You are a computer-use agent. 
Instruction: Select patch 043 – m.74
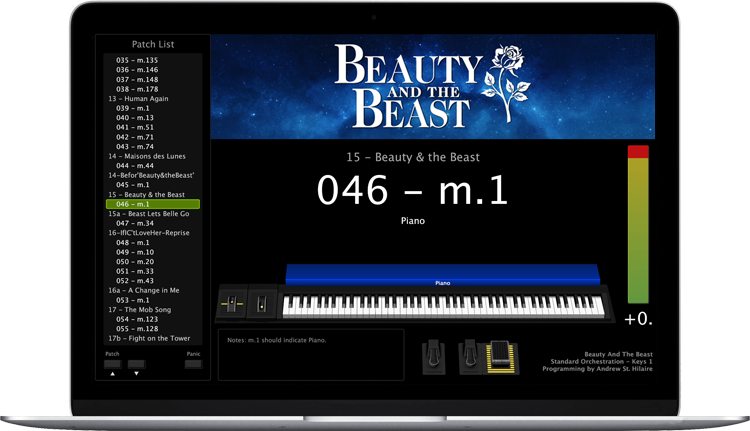click(x=153, y=146)
